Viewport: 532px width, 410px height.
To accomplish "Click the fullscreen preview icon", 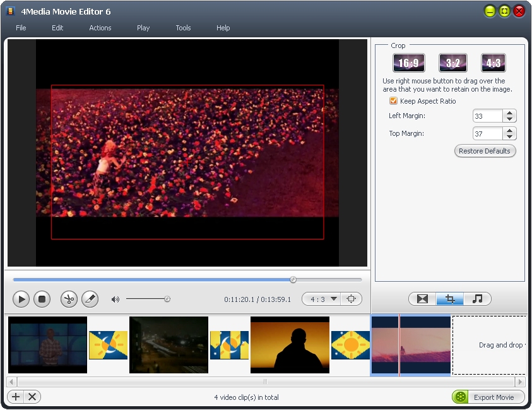I will click(x=352, y=299).
